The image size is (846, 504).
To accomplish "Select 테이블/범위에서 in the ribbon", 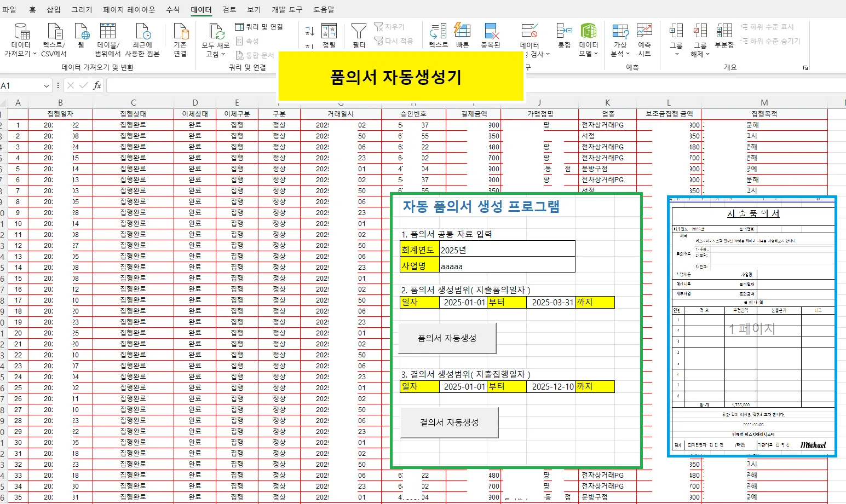I will [108, 37].
